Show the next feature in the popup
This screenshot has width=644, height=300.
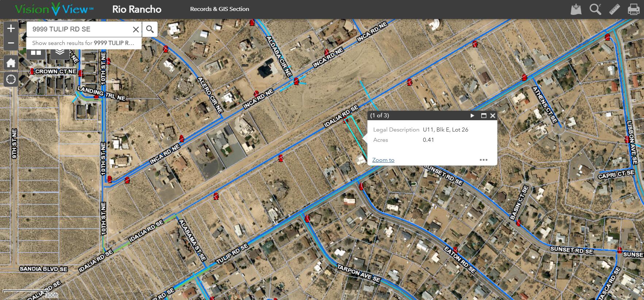473,115
